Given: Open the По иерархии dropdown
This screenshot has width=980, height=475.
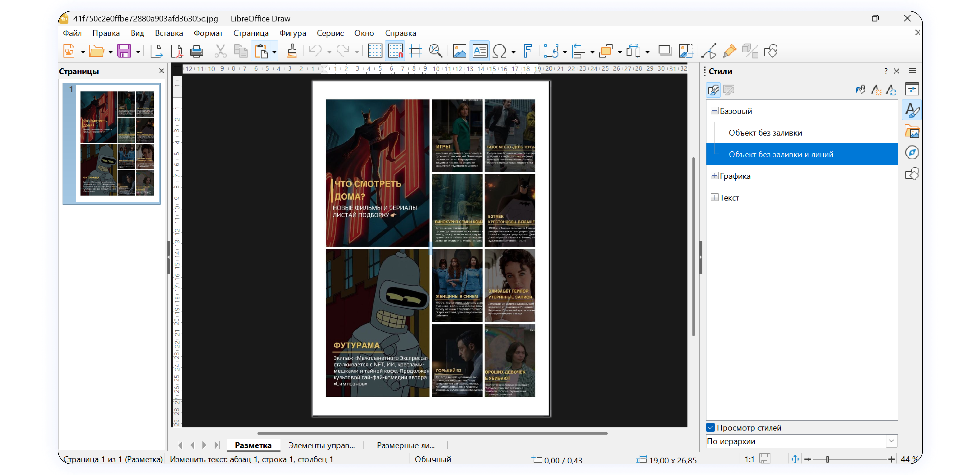Looking at the screenshot, I should click(892, 441).
